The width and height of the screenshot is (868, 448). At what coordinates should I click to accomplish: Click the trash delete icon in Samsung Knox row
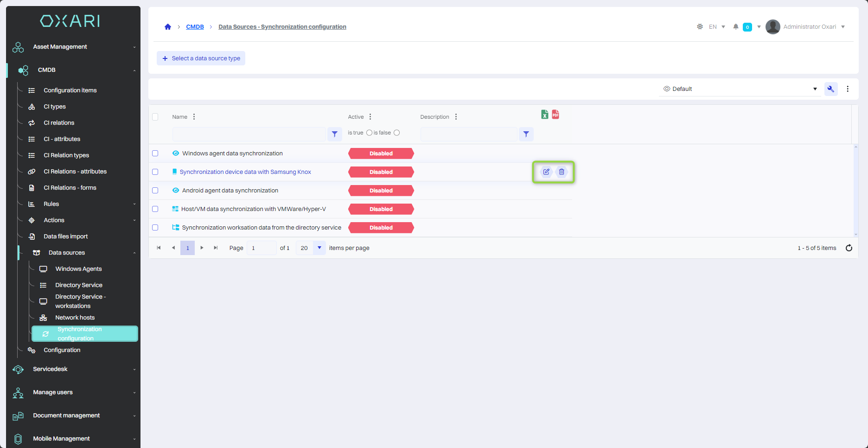click(562, 172)
